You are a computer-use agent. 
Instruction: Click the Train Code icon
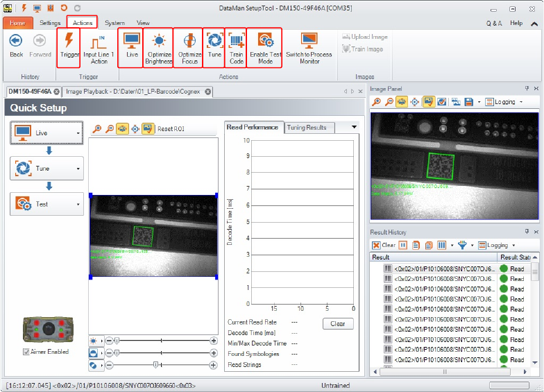point(237,40)
